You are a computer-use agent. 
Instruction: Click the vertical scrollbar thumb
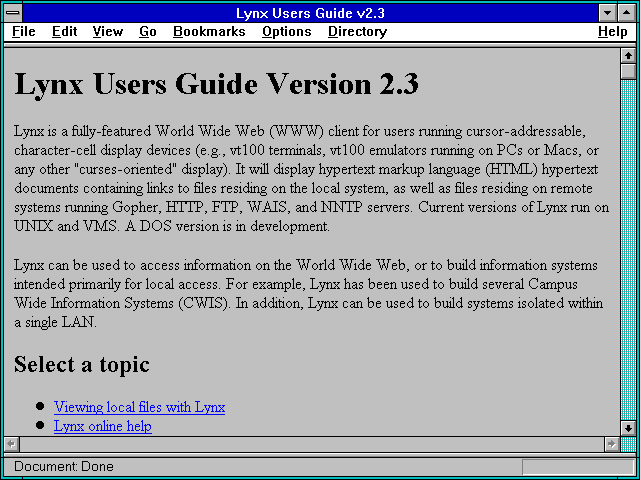[x=628, y=71]
